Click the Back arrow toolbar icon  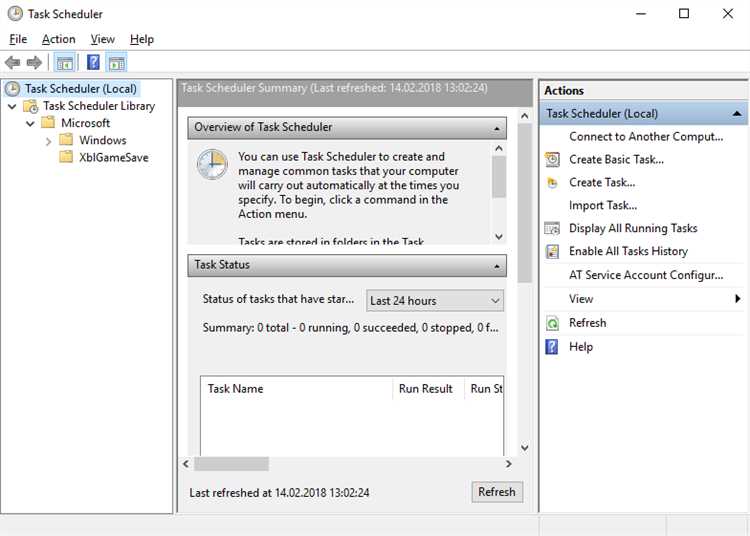pos(12,63)
